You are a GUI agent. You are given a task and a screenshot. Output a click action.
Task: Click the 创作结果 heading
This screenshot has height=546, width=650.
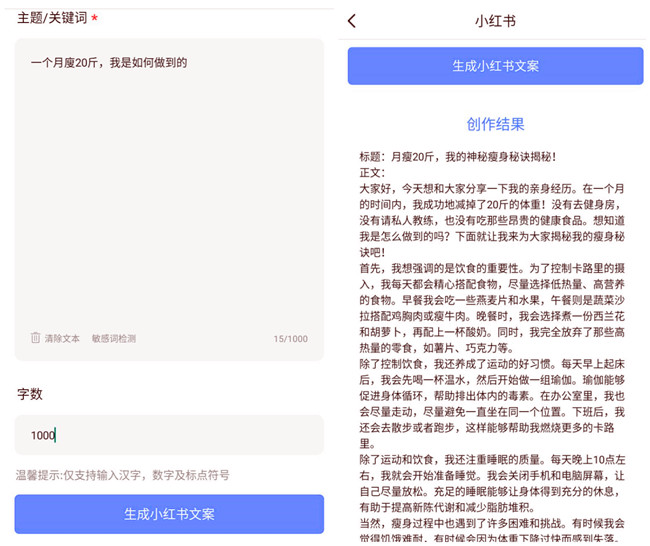tap(495, 124)
